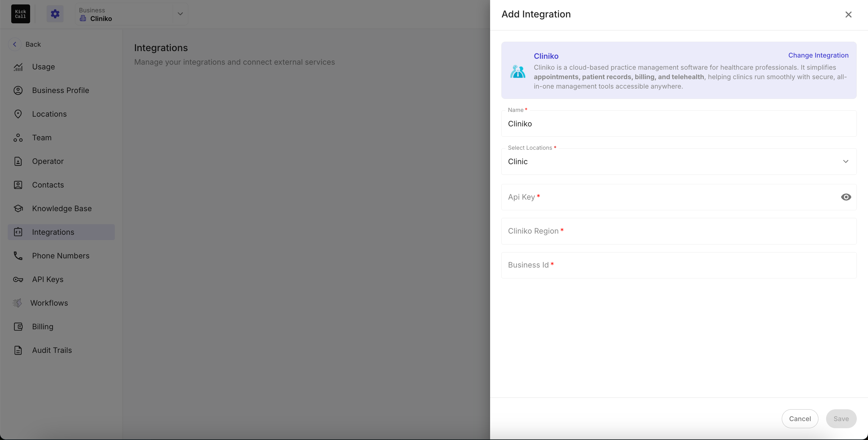Go to Billing page
Viewport: 868px width, 440px height.
pyautogui.click(x=61, y=327)
